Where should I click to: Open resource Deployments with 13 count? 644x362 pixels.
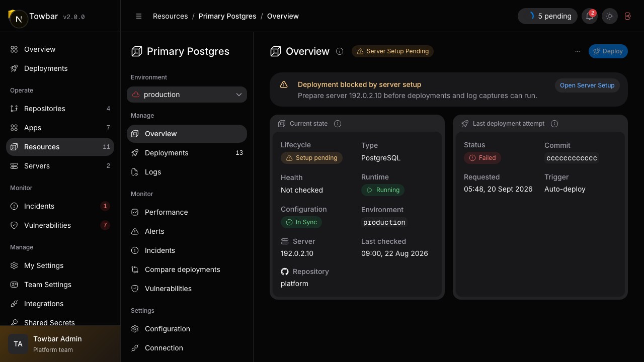click(187, 153)
